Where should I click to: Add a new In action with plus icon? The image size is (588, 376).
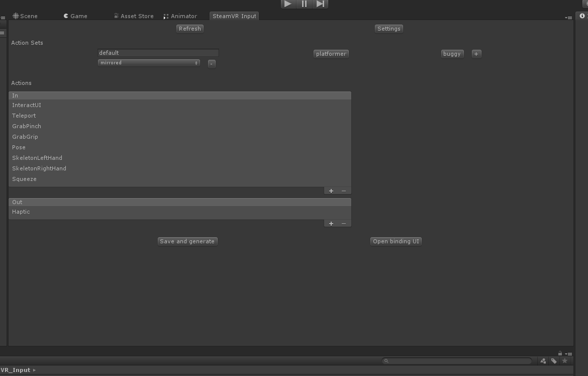[x=331, y=191]
